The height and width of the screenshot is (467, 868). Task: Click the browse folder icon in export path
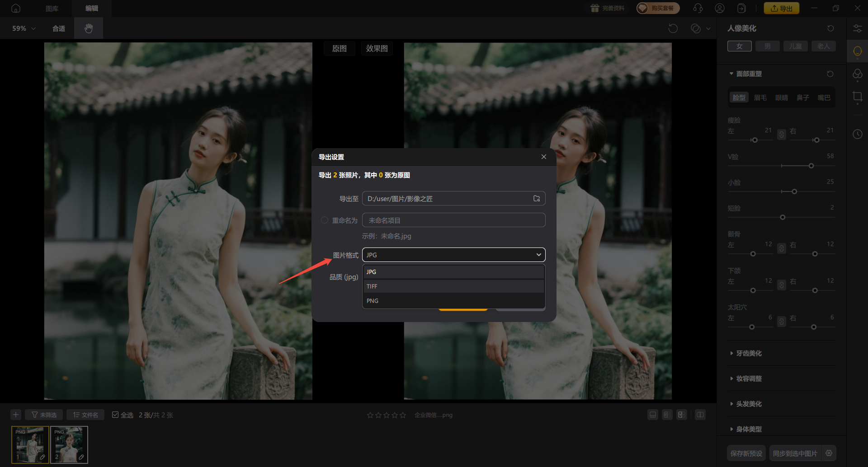coord(537,199)
